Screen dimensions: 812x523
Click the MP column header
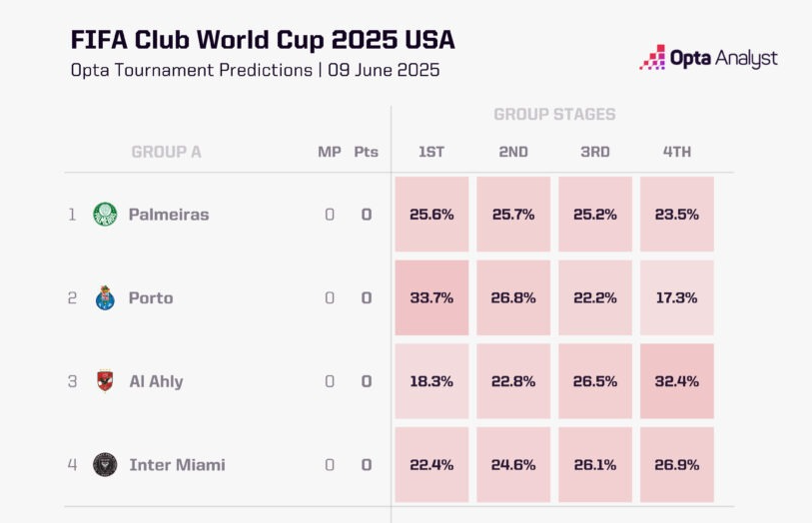329,152
